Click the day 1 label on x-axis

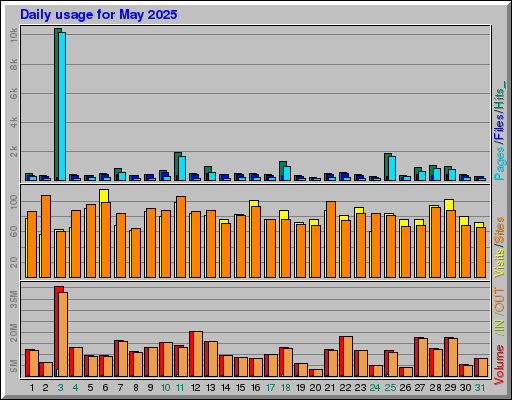tap(32, 388)
